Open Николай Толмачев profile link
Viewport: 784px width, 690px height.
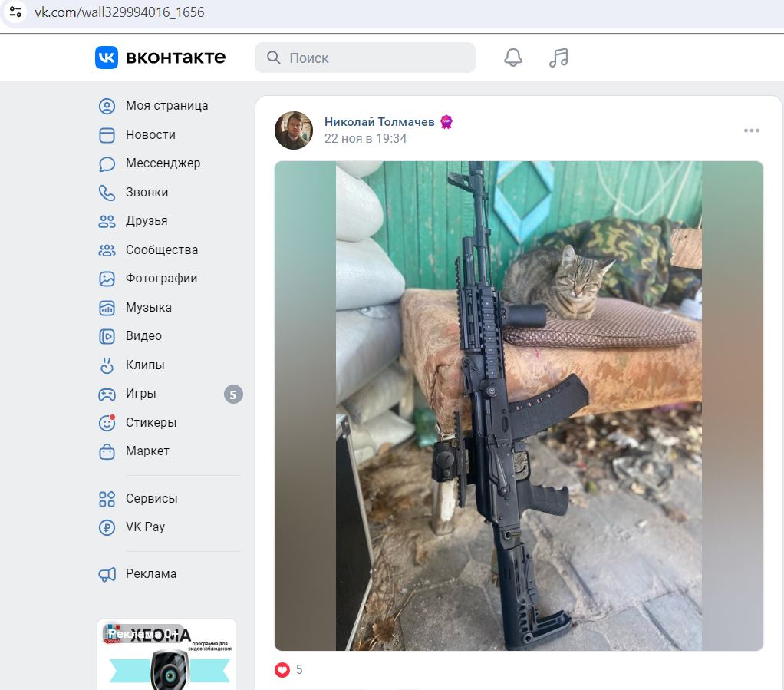(x=380, y=121)
